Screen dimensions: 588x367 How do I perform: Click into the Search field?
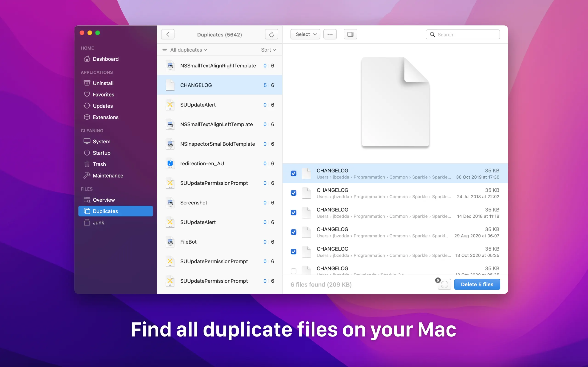(x=466, y=34)
